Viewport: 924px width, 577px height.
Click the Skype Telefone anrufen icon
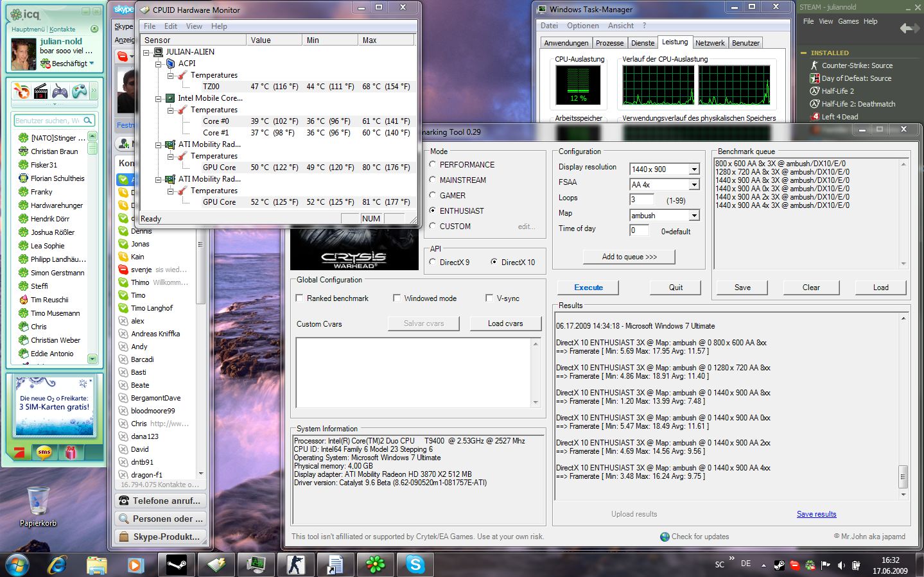pyautogui.click(x=124, y=501)
